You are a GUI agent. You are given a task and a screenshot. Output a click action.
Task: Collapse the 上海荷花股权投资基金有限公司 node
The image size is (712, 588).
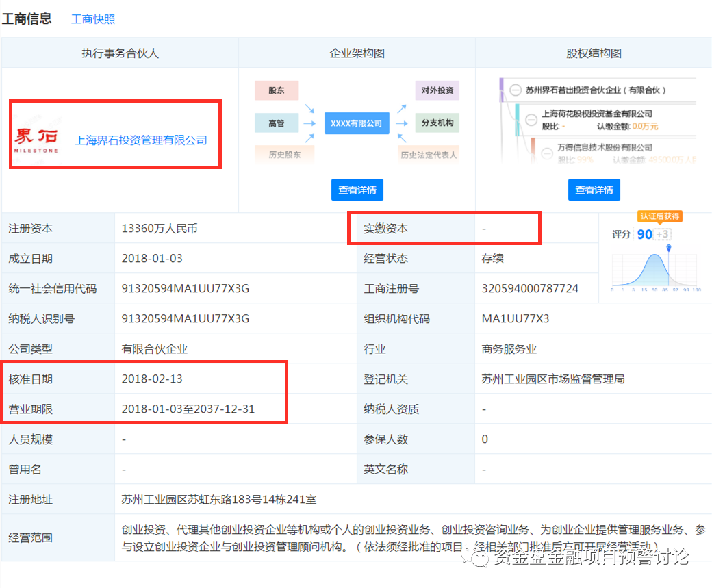531,120
